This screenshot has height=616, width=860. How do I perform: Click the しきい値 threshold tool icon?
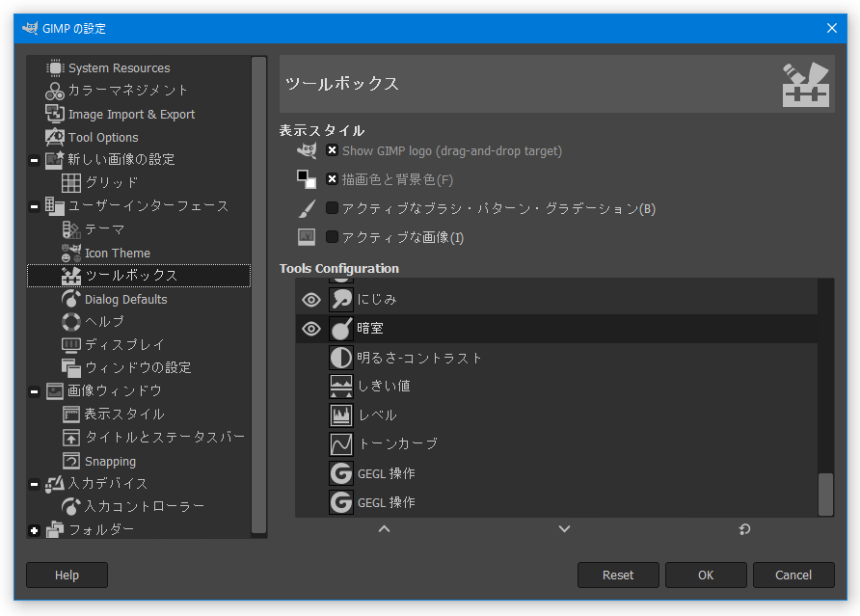point(341,387)
